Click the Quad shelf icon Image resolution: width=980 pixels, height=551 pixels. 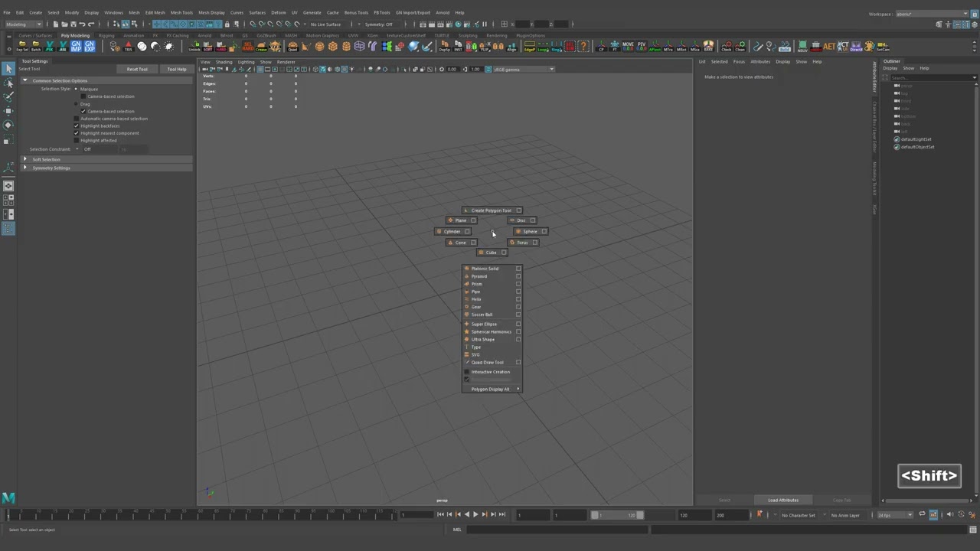[x=292, y=47]
